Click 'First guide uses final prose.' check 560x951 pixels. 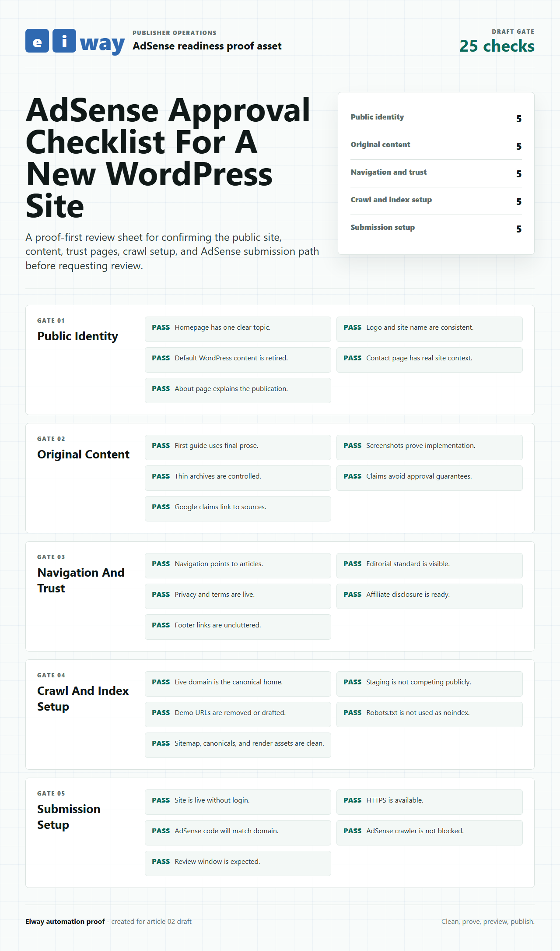click(x=238, y=447)
